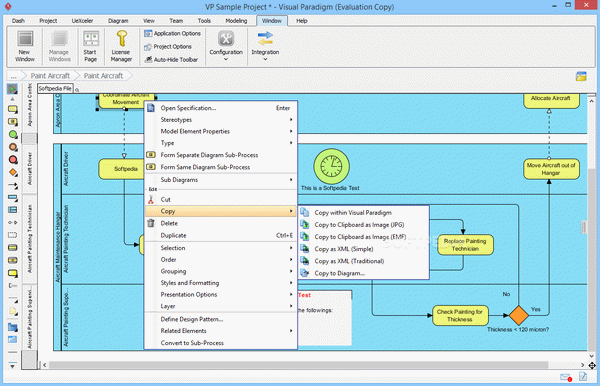Select Open Specification... menu entry
This screenshot has width=600, height=386.
(221, 108)
